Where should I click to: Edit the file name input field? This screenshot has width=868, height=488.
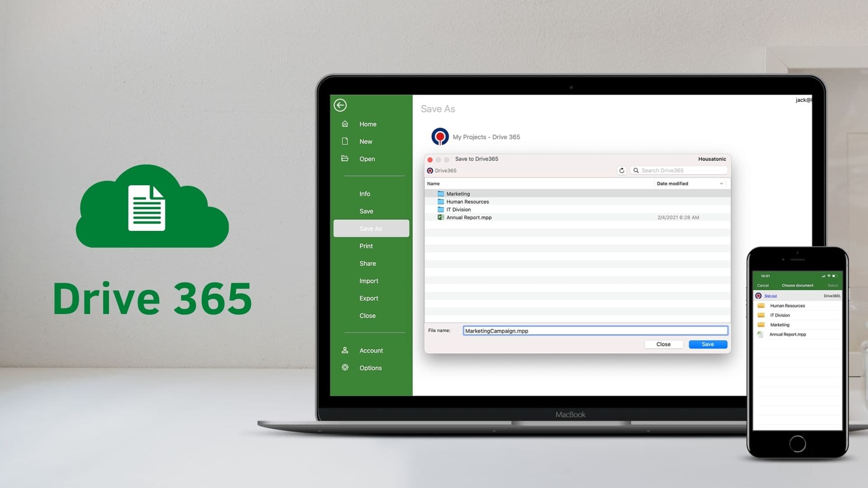tap(595, 330)
